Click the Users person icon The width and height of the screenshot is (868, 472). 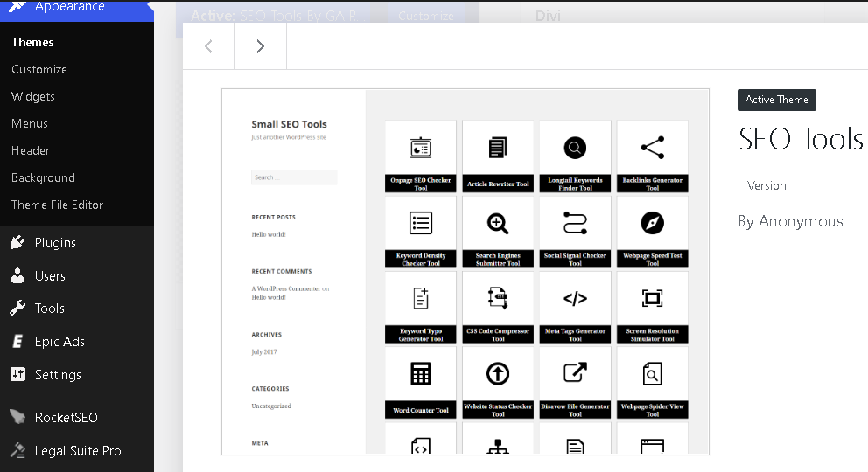[x=17, y=275]
